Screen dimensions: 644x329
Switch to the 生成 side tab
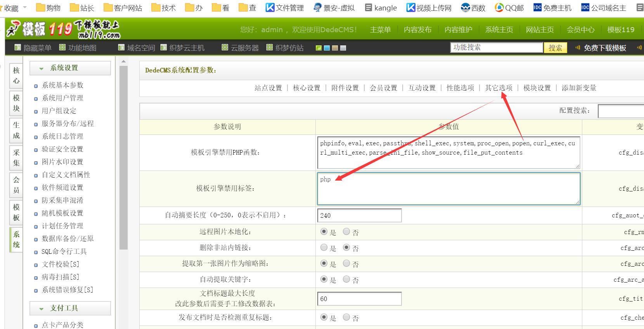(x=16, y=130)
